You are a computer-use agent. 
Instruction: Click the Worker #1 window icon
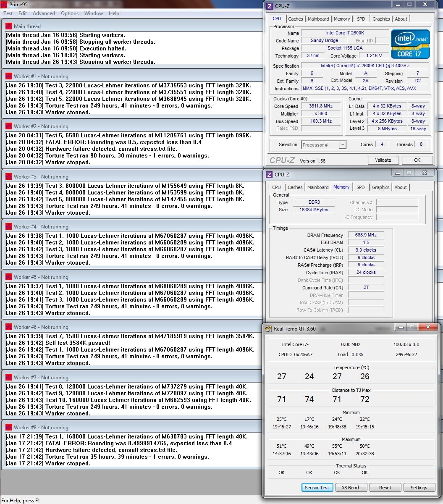coord(9,76)
